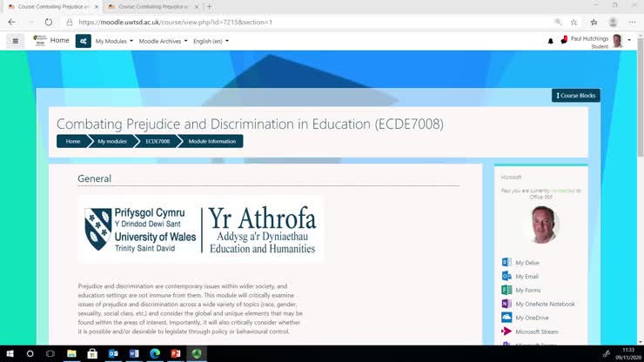Expand the My Modules dropdown
The height and width of the screenshot is (362, 644).
coord(114,41)
